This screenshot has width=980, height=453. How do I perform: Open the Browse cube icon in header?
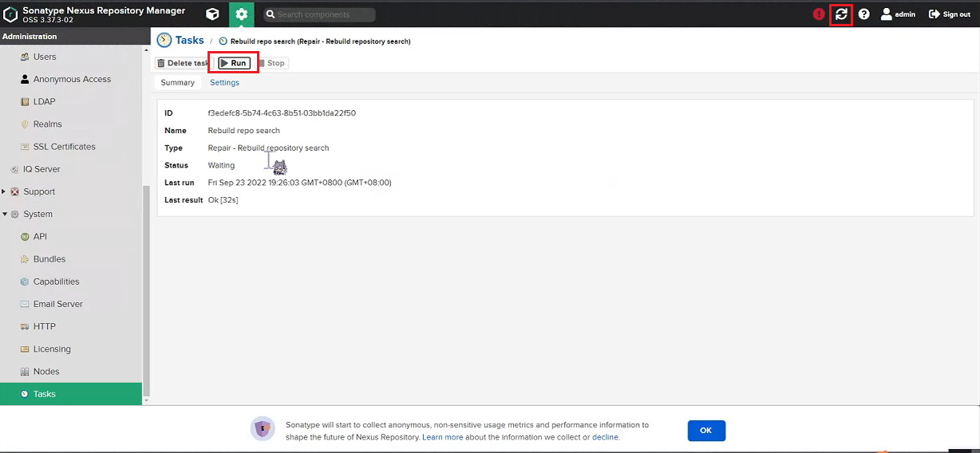tap(212, 14)
